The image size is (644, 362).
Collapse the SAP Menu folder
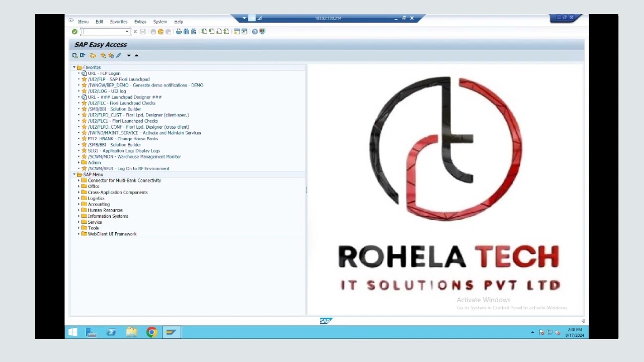[x=74, y=174]
